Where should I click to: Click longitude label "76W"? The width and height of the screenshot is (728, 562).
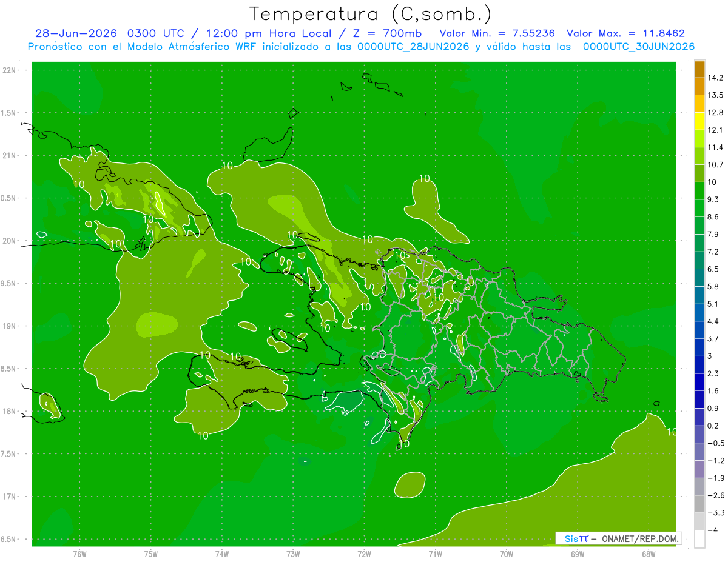pyautogui.click(x=80, y=554)
